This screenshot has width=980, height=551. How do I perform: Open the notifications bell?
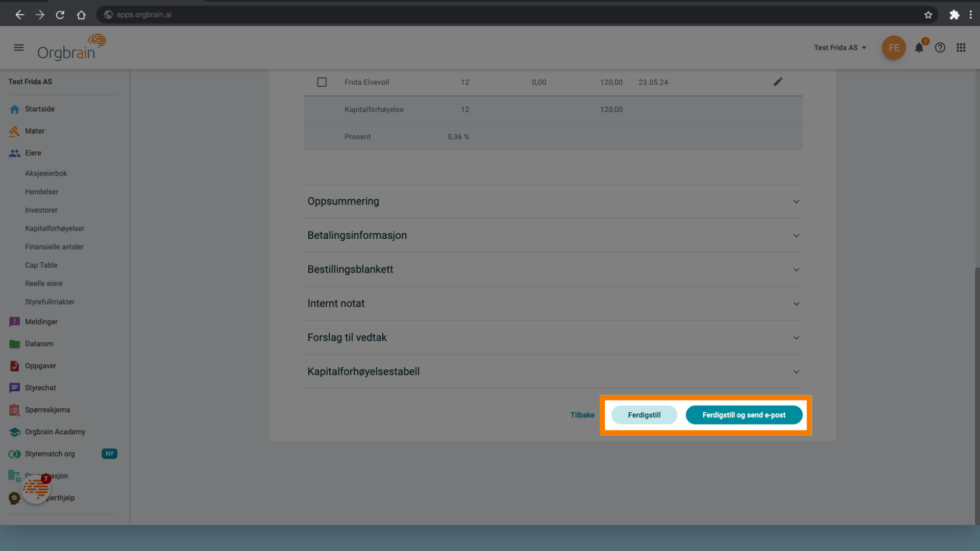(x=919, y=48)
